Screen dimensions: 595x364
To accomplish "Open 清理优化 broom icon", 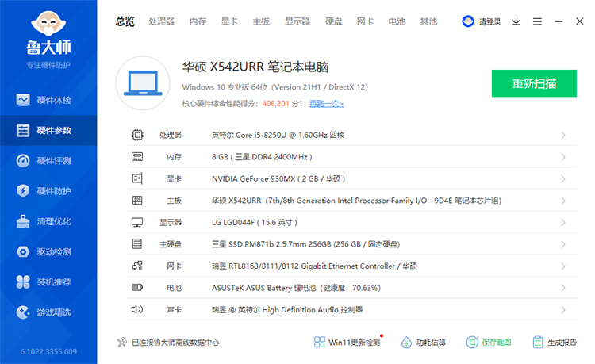I will click(x=23, y=221).
